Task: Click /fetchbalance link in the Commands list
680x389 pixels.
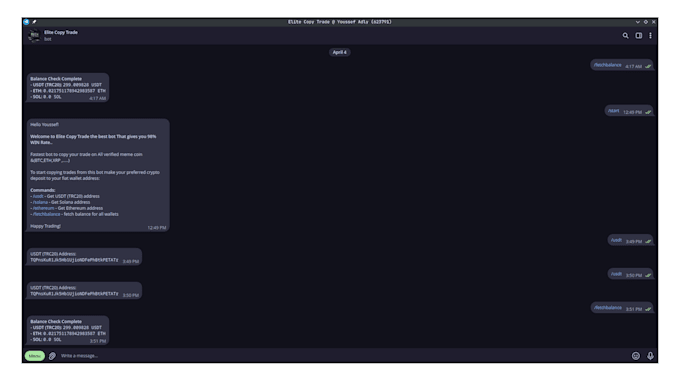Action: pyautogui.click(x=46, y=214)
